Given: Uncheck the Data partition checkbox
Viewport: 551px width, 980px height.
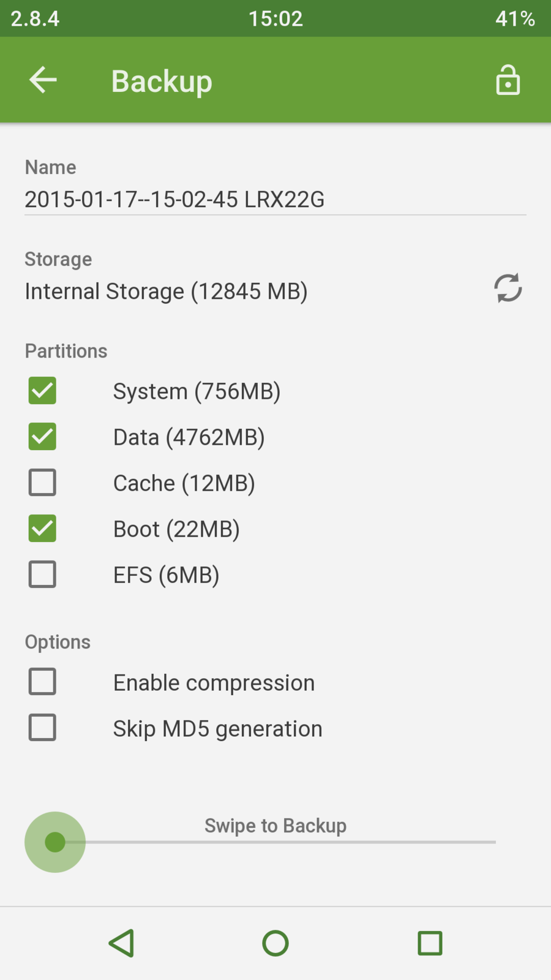Looking at the screenshot, I should click(42, 437).
